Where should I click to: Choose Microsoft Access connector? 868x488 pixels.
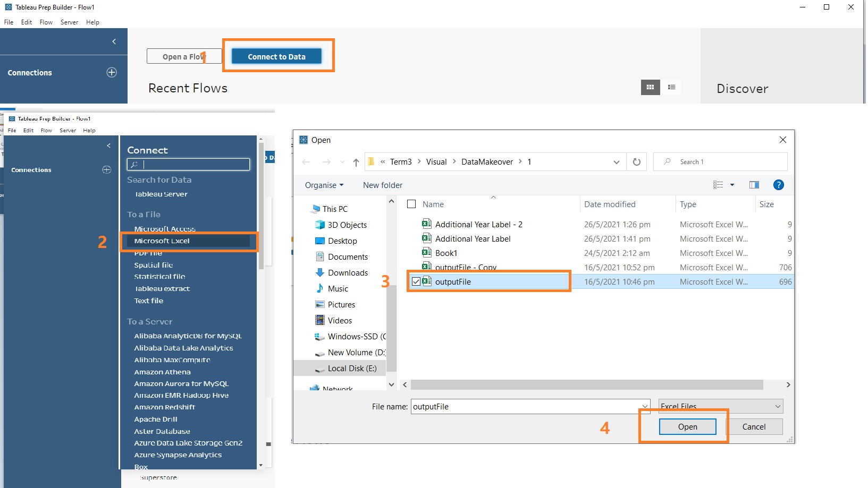[x=165, y=229]
